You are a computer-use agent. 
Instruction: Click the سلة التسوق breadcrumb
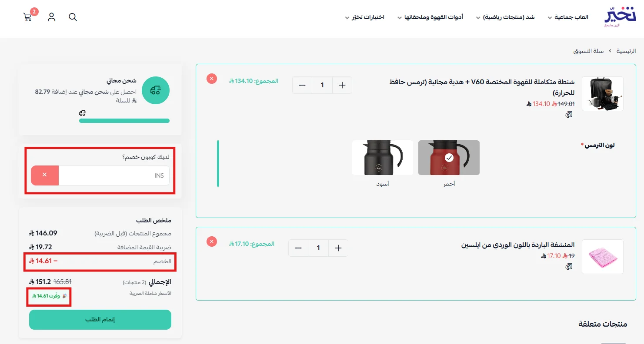point(588,51)
